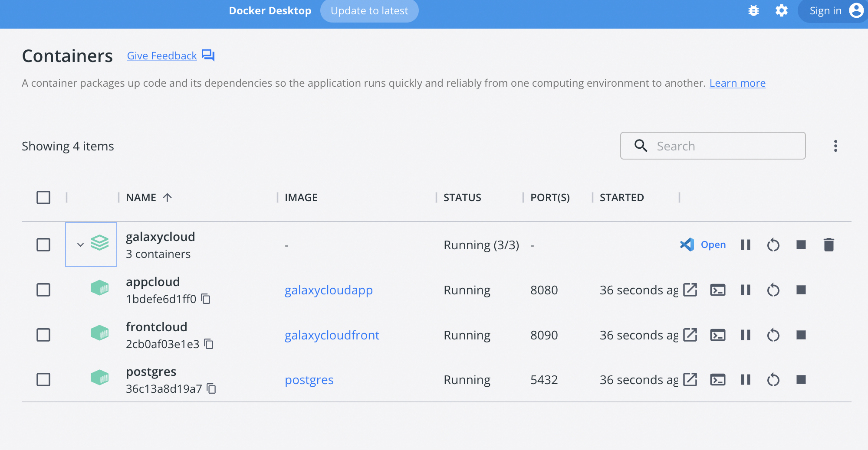The width and height of the screenshot is (868, 450).
Task: Open terminal for postgres container
Action: [x=718, y=380]
